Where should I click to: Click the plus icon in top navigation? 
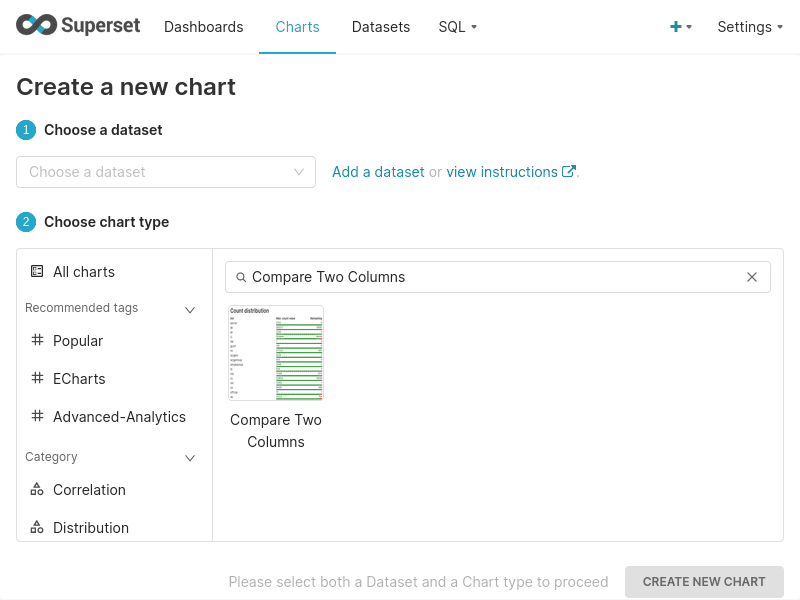point(676,27)
